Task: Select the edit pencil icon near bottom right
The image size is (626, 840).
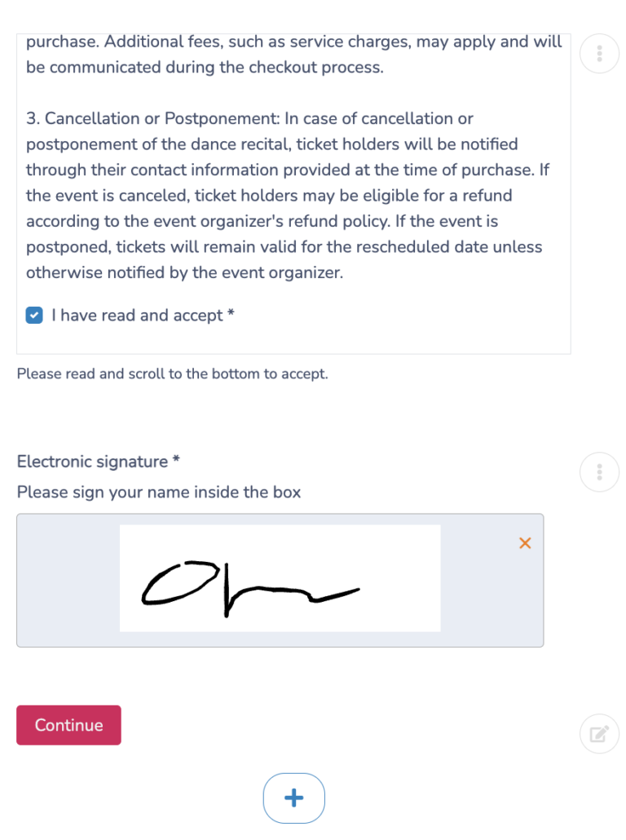Action: point(599,734)
